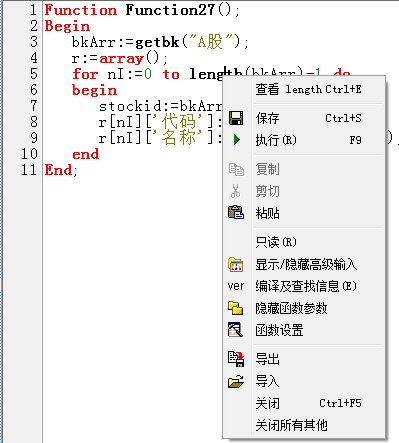Click the string "A股" in code
This screenshot has width=399, height=443.
pos(211,42)
